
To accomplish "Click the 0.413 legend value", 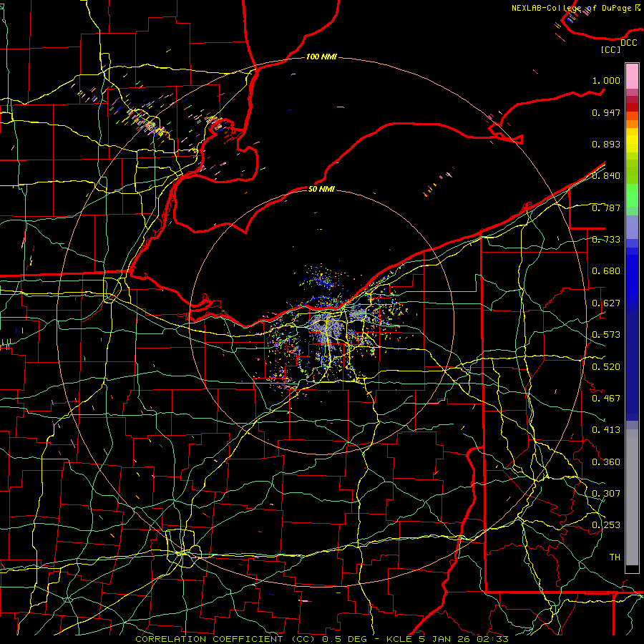I will coord(606,430).
